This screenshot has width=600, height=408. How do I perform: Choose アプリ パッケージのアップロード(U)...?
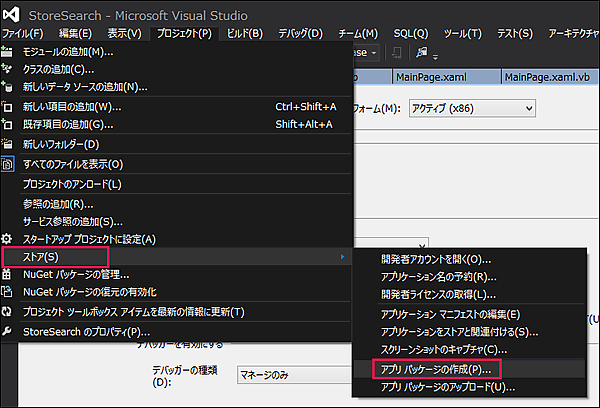click(470, 387)
